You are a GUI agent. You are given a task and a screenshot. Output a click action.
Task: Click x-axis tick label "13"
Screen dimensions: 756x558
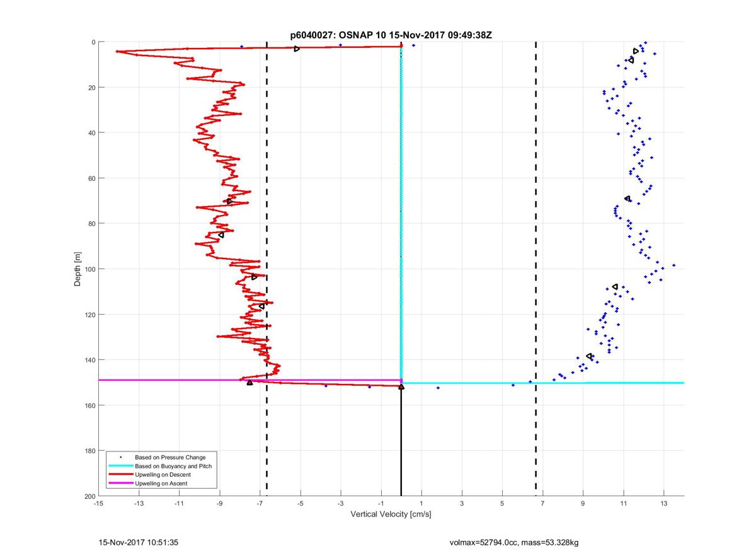(x=663, y=504)
